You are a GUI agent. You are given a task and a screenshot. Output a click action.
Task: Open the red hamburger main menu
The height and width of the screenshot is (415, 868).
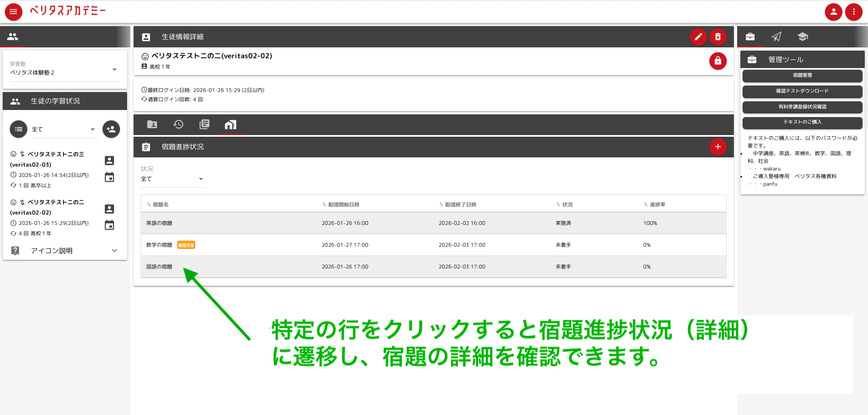click(x=14, y=11)
